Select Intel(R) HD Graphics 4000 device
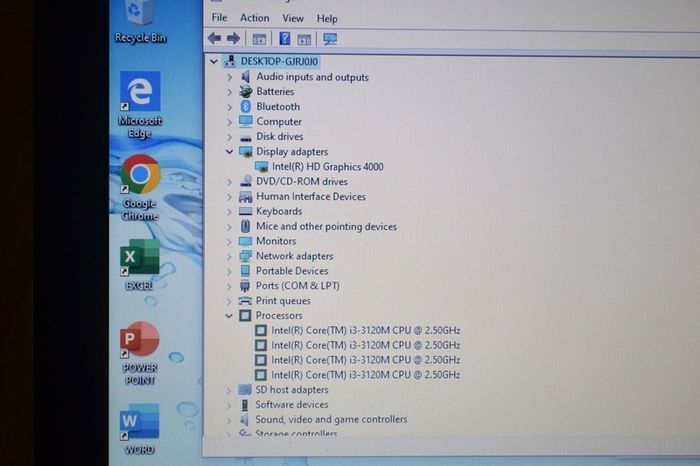The width and height of the screenshot is (700, 466). [327, 166]
